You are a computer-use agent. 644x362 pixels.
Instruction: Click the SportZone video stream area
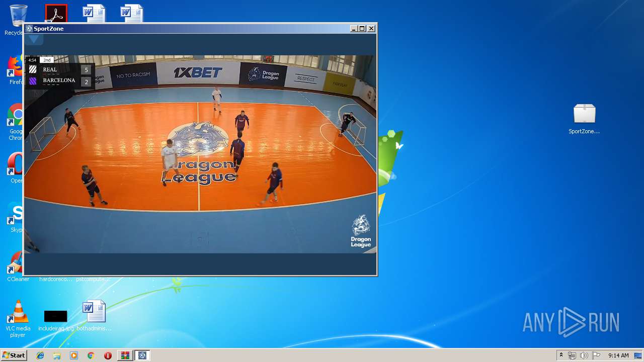click(x=200, y=154)
